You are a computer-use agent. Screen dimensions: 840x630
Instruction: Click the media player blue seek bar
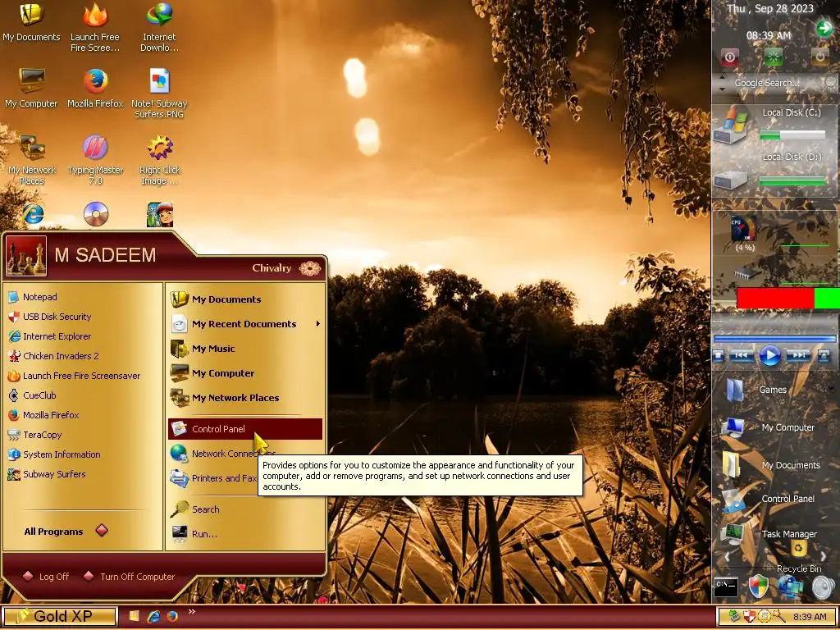pyautogui.click(x=774, y=339)
